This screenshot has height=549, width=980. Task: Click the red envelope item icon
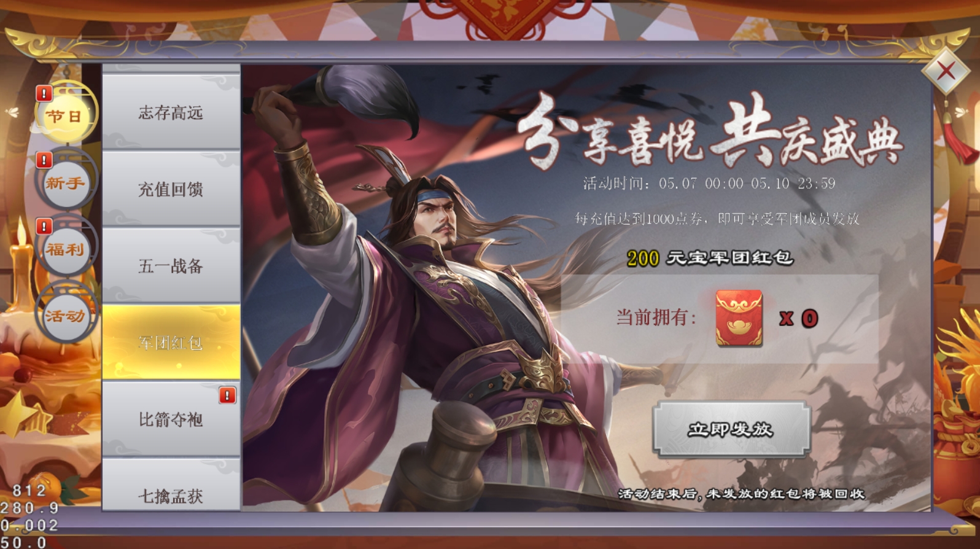pos(739,318)
